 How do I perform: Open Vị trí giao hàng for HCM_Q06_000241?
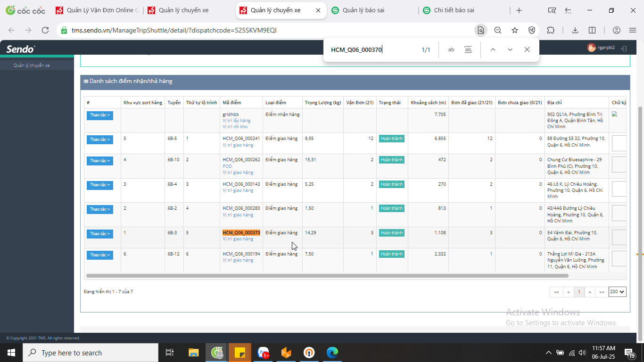pos(238,145)
